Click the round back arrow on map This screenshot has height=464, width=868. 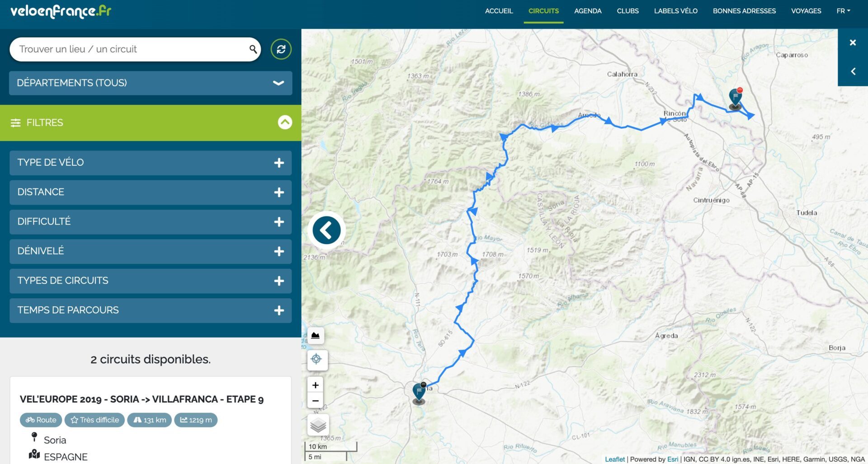click(326, 230)
